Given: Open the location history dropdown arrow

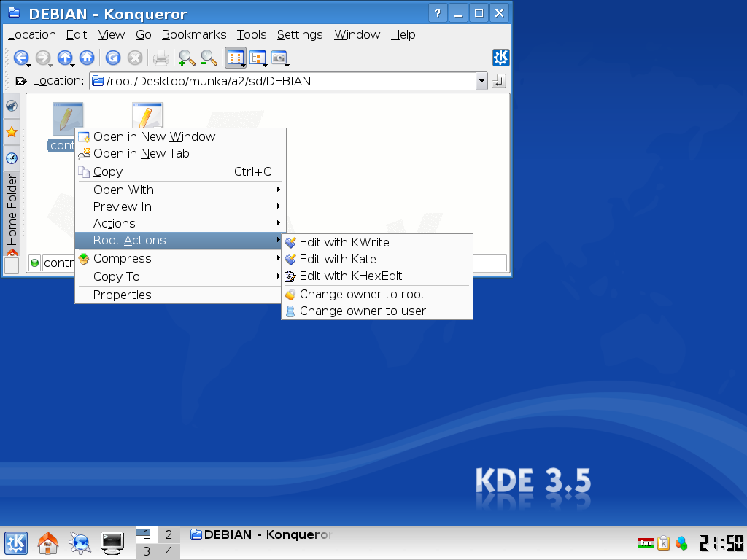Looking at the screenshot, I should pyautogui.click(x=481, y=81).
